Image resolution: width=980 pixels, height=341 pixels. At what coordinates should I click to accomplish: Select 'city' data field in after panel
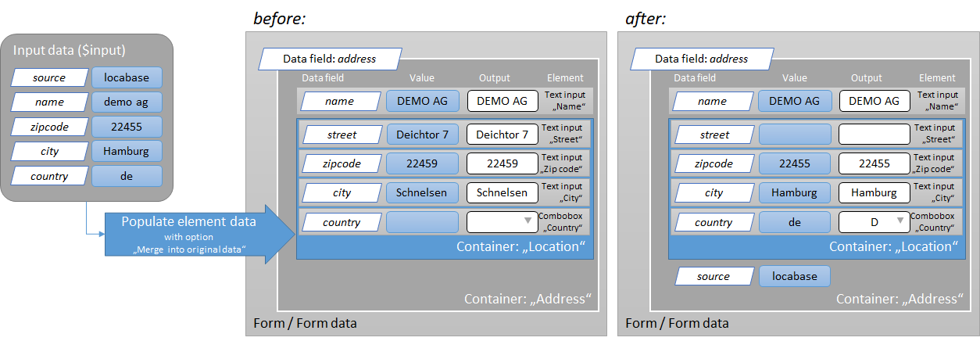coord(714,192)
